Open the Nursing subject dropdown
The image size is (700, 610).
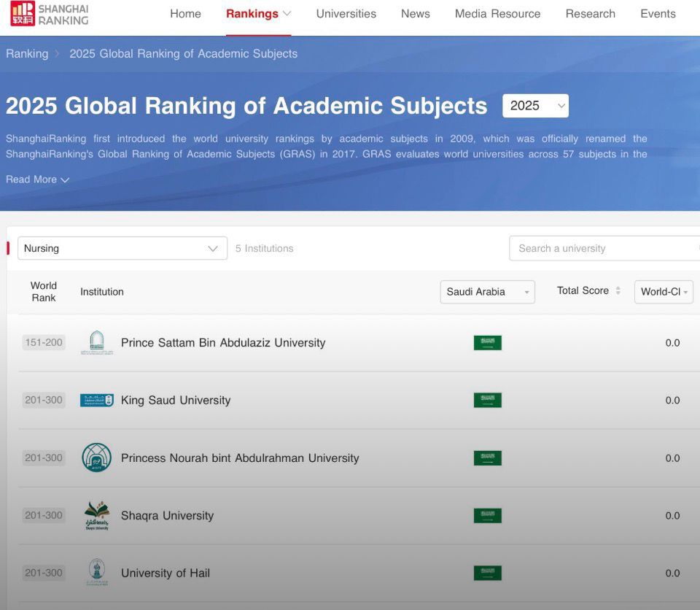tap(122, 248)
